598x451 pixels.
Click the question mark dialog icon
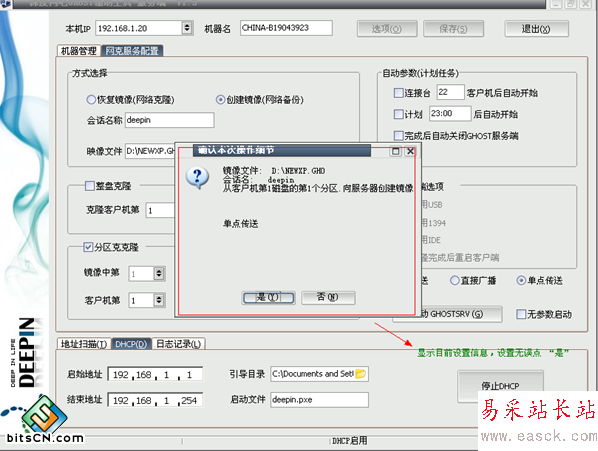pos(197,178)
